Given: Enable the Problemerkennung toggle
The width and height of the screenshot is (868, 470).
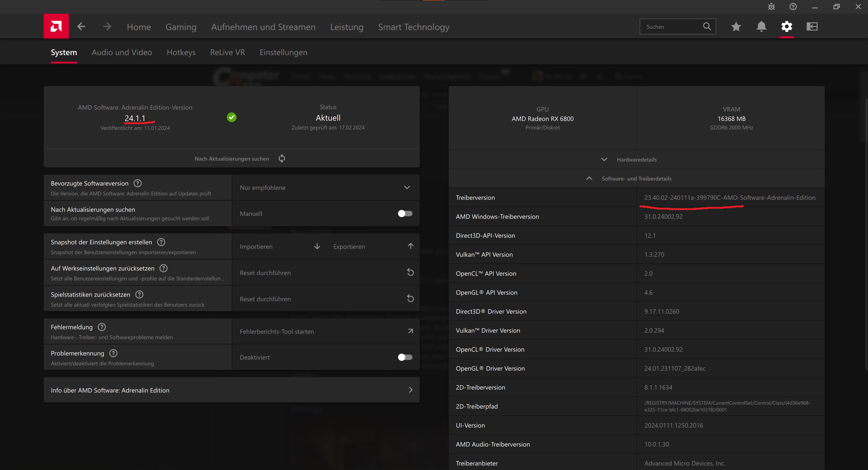Looking at the screenshot, I should point(405,357).
